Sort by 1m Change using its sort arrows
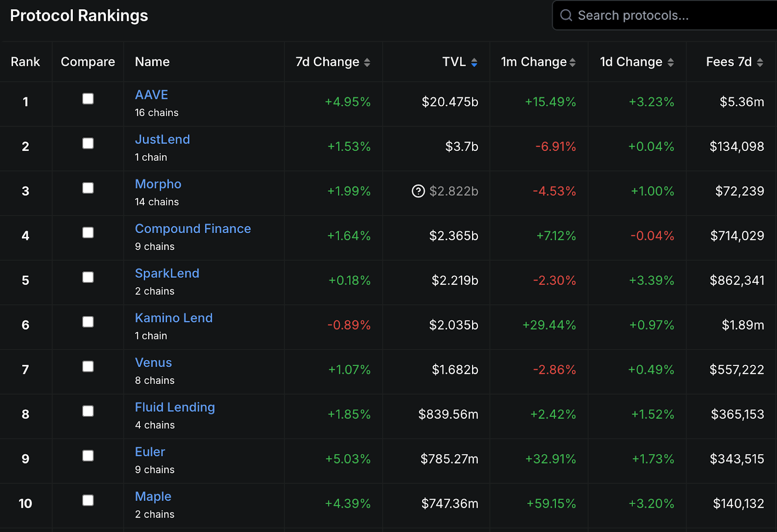 573,62
